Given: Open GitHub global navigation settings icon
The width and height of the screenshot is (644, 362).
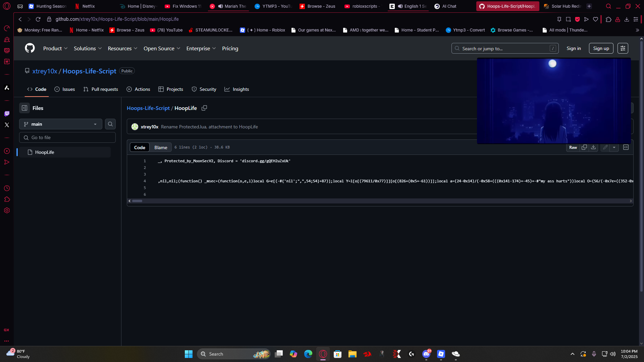Looking at the screenshot, I should [623, 48].
